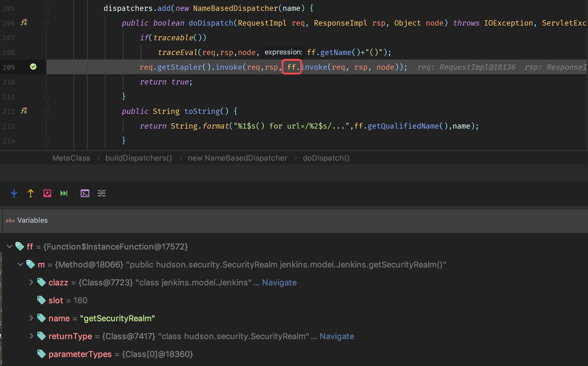Click override gutter icon on line 206

pos(24,22)
